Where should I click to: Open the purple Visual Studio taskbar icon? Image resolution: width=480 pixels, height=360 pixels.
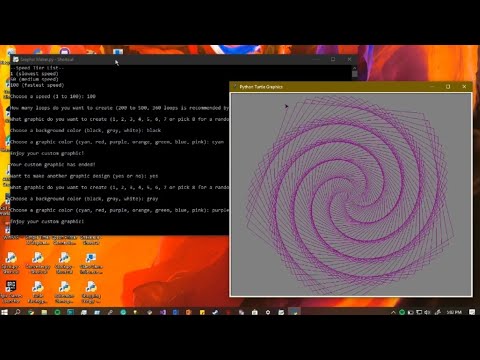click(x=163, y=312)
